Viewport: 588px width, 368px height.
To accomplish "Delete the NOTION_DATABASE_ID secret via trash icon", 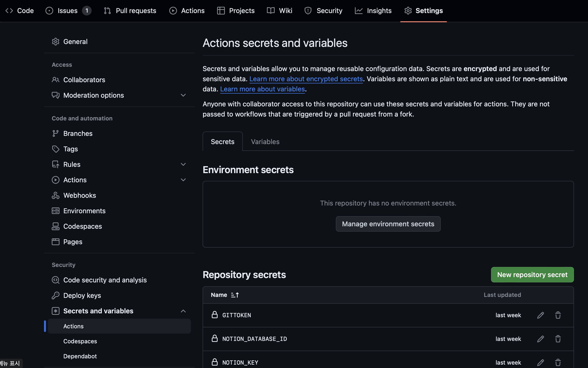I will [558, 339].
